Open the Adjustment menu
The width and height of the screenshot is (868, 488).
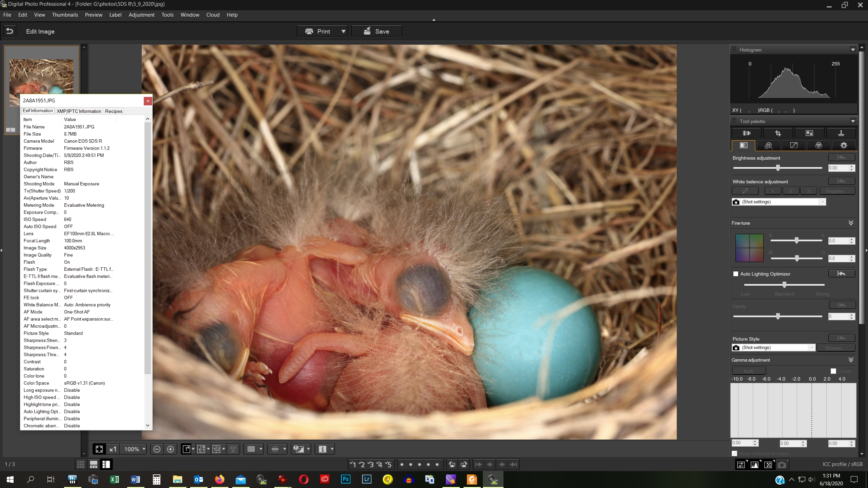(141, 15)
